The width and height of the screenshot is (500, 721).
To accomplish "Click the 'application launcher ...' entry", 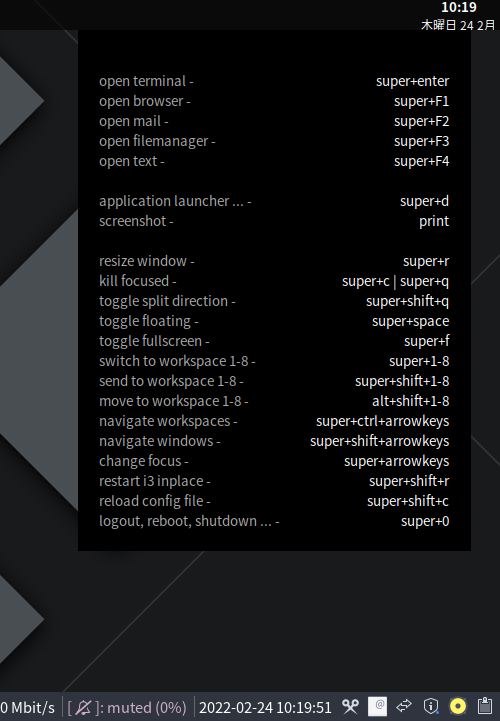I will pos(175,201).
